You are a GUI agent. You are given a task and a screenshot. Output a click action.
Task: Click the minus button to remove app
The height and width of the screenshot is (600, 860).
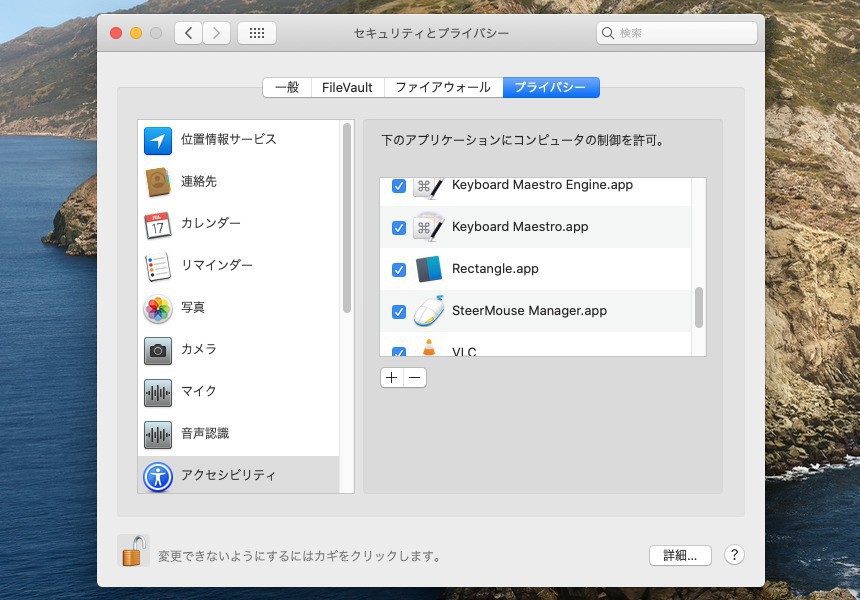(x=415, y=378)
